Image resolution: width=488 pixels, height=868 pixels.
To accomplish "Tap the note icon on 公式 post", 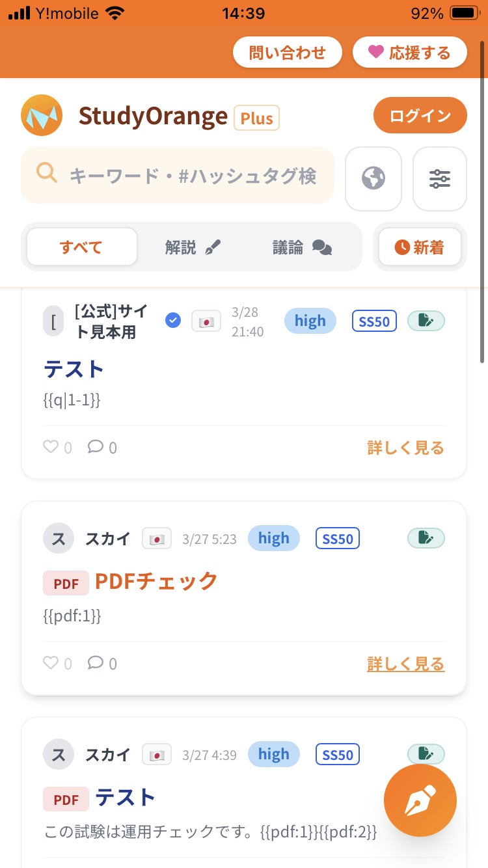I will (x=426, y=320).
